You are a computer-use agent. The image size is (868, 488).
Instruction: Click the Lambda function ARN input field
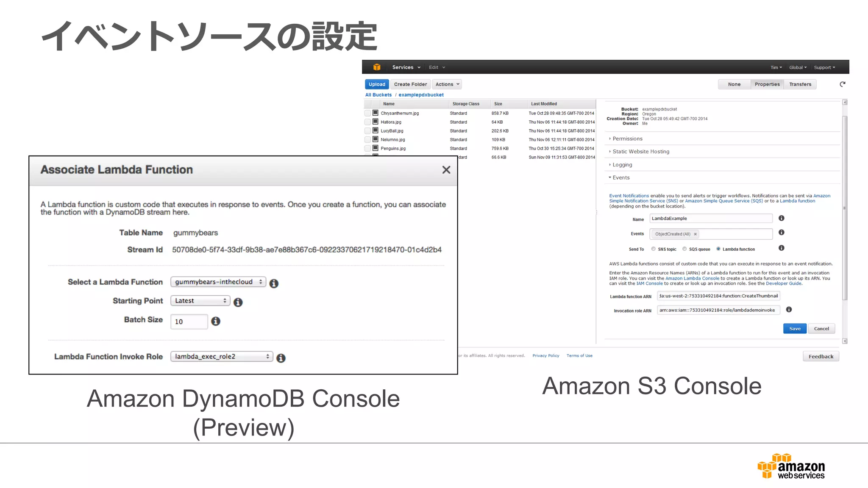(718, 296)
